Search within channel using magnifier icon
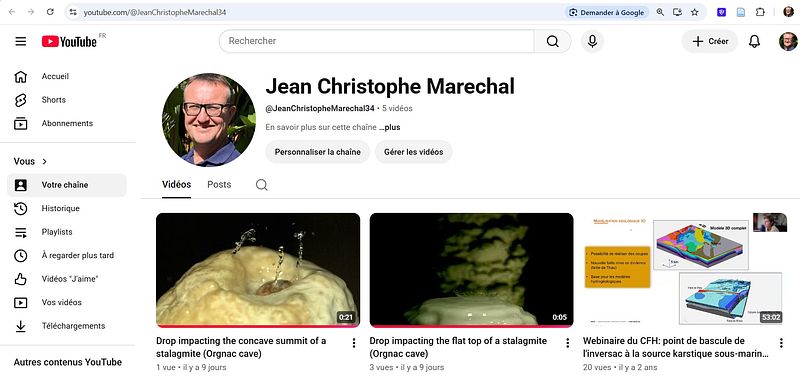The image size is (800, 377). pyautogui.click(x=261, y=185)
